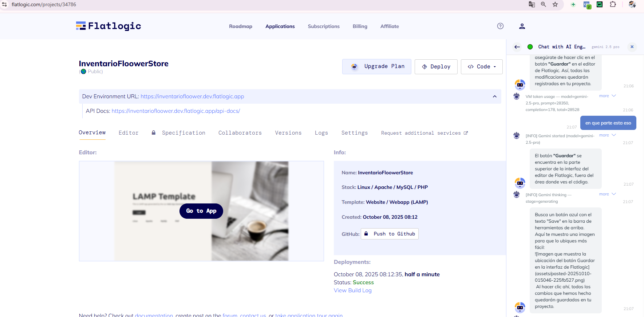Click the browser zoom magnifier icon
This screenshot has height=317, width=644.
[x=543, y=4]
